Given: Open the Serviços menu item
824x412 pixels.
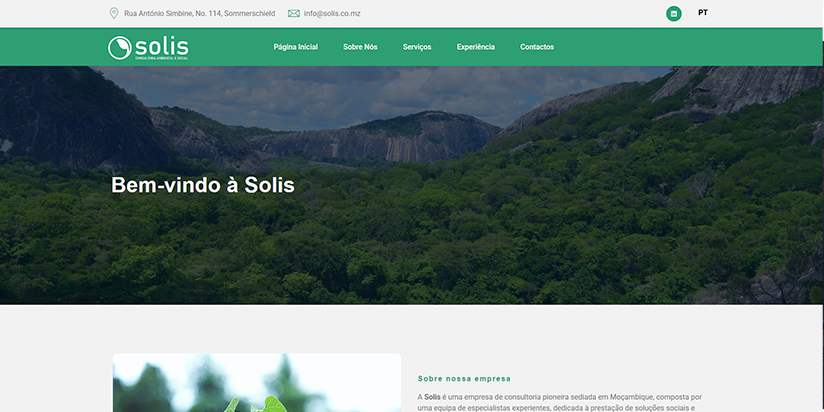Looking at the screenshot, I should tap(417, 47).
